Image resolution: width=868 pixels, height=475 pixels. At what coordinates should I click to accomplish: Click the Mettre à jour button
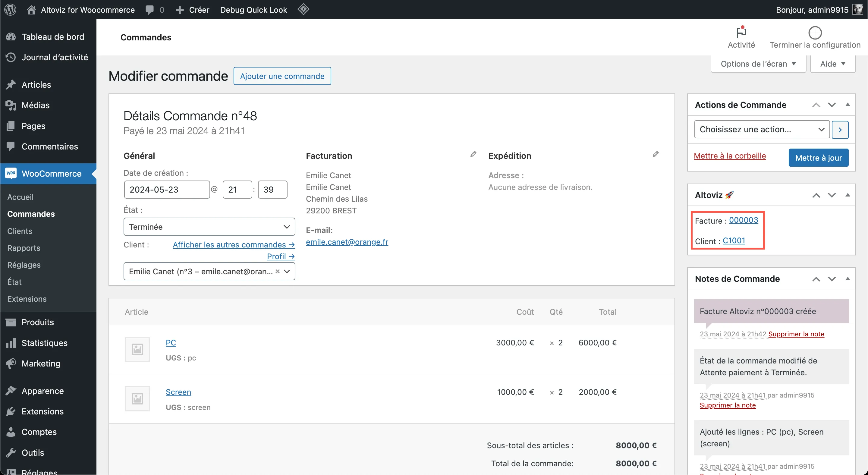tap(819, 158)
